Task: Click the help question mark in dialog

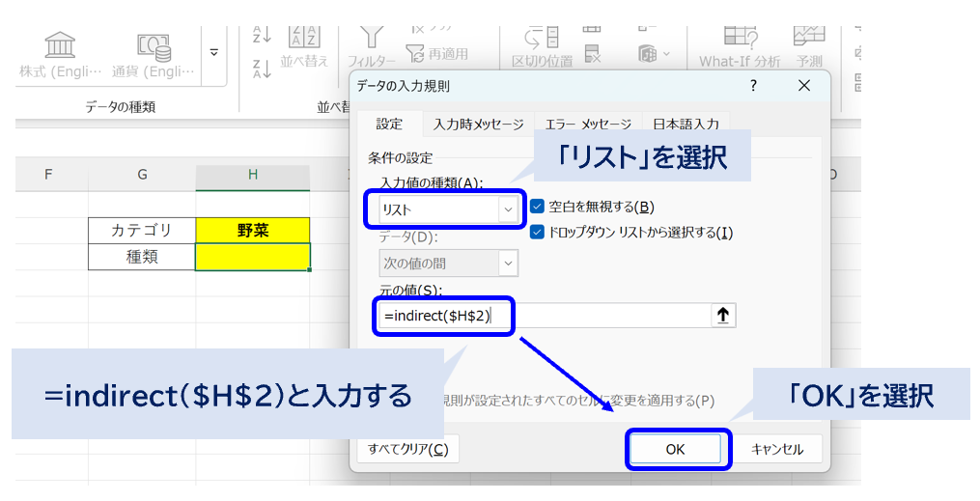Action: 754,86
